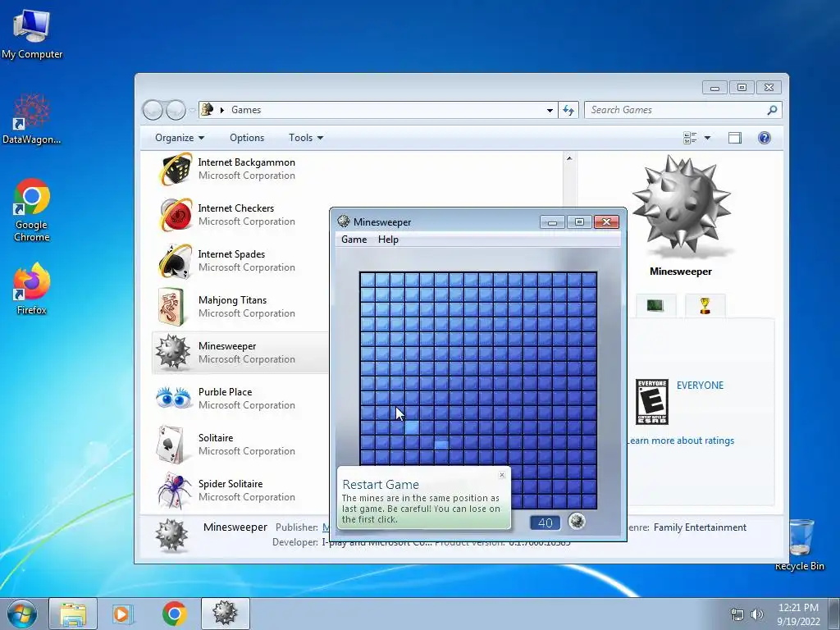840x630 pixels.
Task: Select the Minesweeper mine icon in games list
Action: coord(172,353)
